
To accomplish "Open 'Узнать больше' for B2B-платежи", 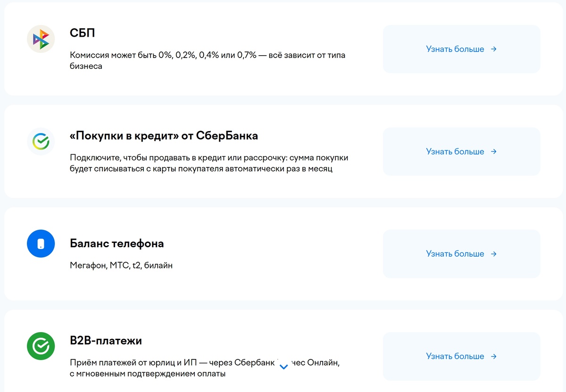I will point(461,356).
